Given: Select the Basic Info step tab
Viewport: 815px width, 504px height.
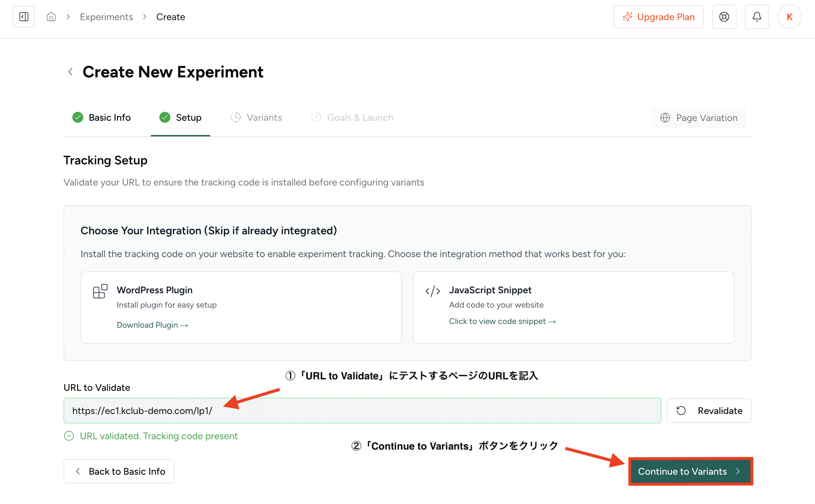Looking at the screenshot, I should [102, 118].
